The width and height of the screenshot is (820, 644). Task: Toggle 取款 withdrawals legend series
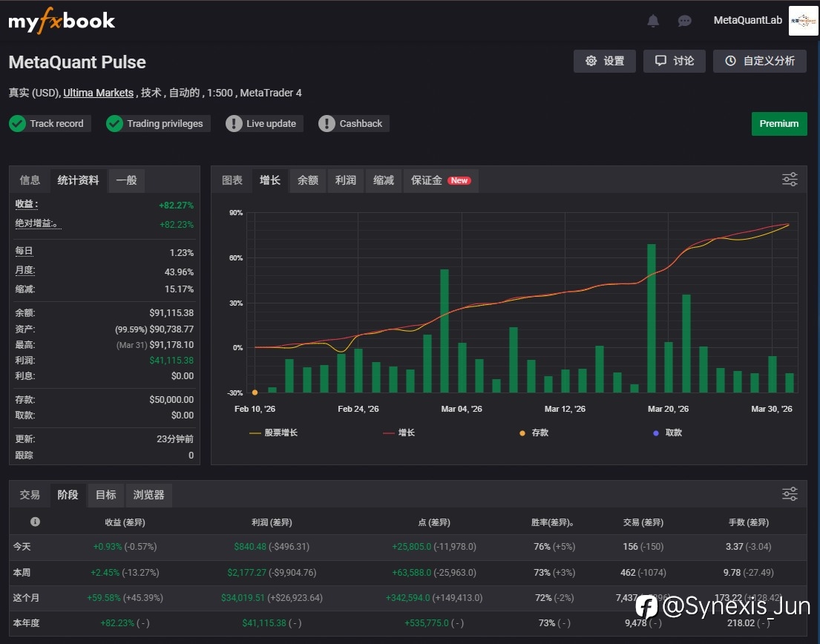pos(668,433)
